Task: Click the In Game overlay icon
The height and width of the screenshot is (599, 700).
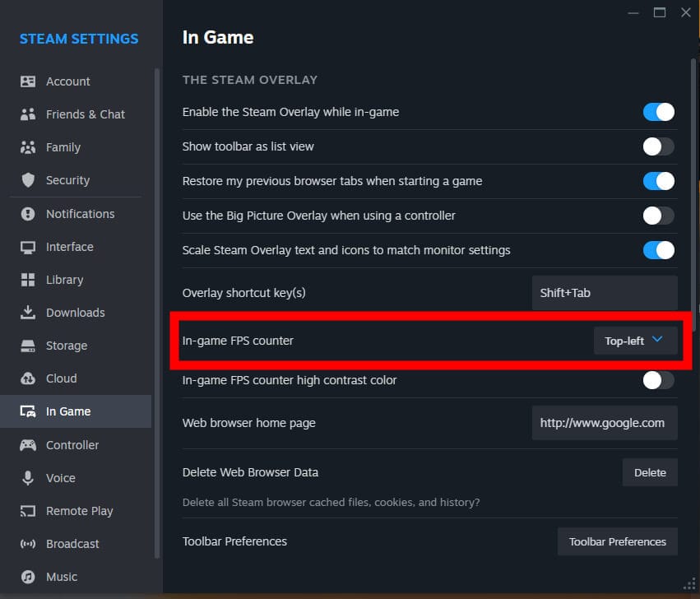Action: pos(28,411)
